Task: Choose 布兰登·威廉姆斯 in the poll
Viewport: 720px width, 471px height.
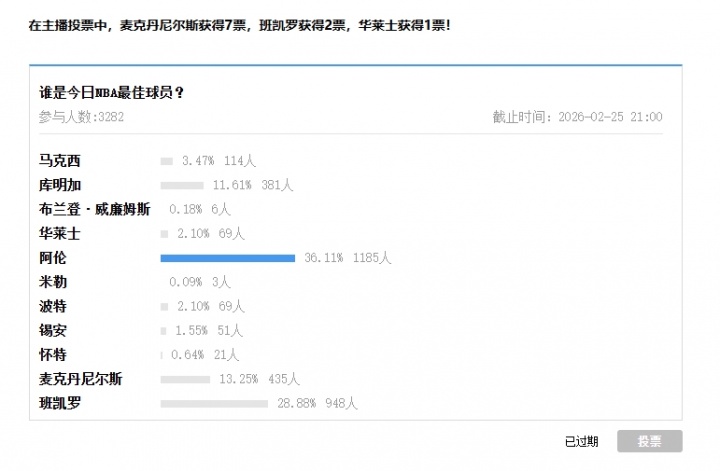Action: point(94,209)
